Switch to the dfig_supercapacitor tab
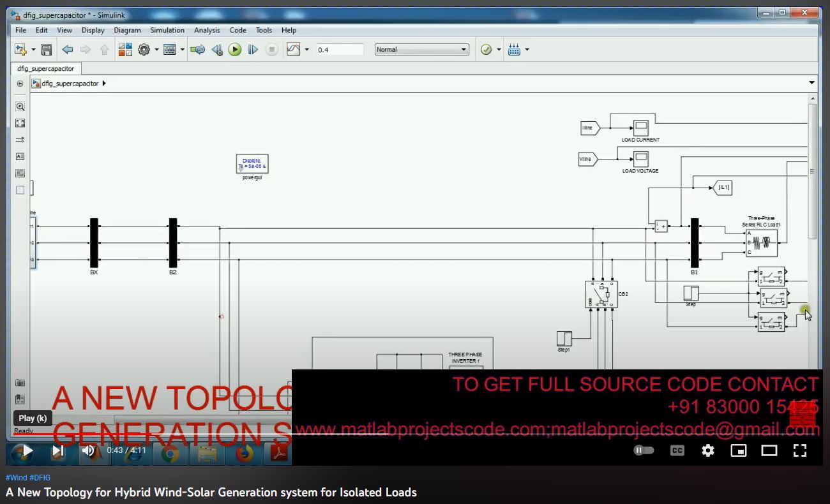 (x=46, y=68)
